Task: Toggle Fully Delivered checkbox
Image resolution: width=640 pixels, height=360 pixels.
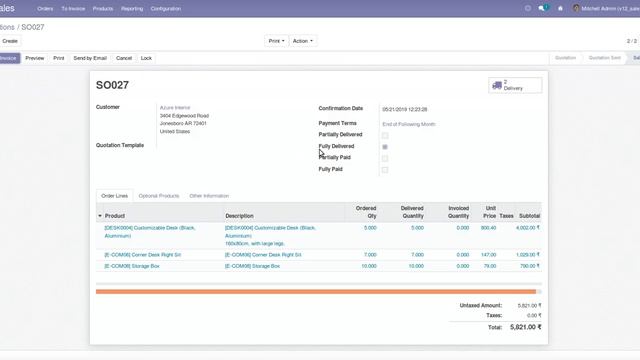Action: (385, 147)
